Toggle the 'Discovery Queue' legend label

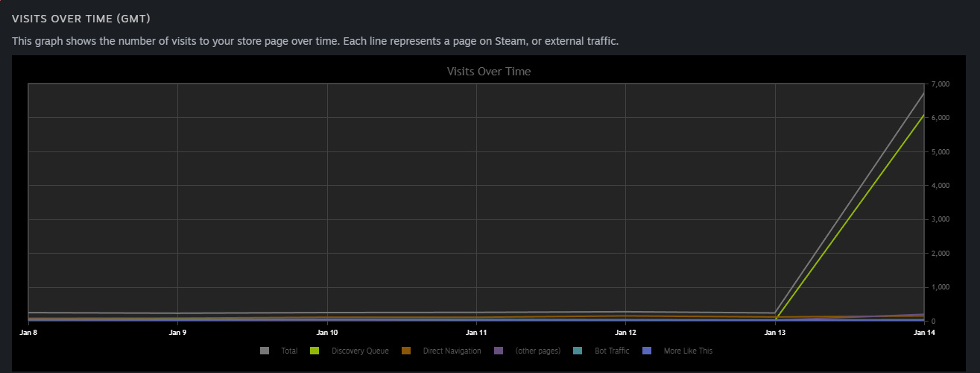point(360,351)
